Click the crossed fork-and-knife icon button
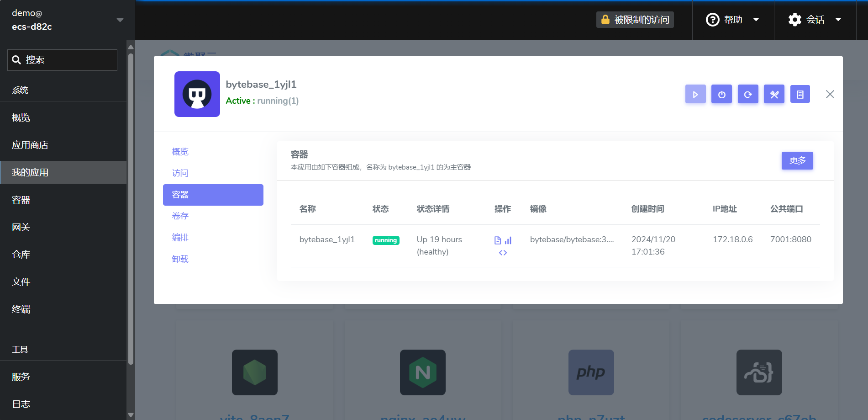Screen dimensions: 868x420 pyautogui.click(x=774, y=94)
